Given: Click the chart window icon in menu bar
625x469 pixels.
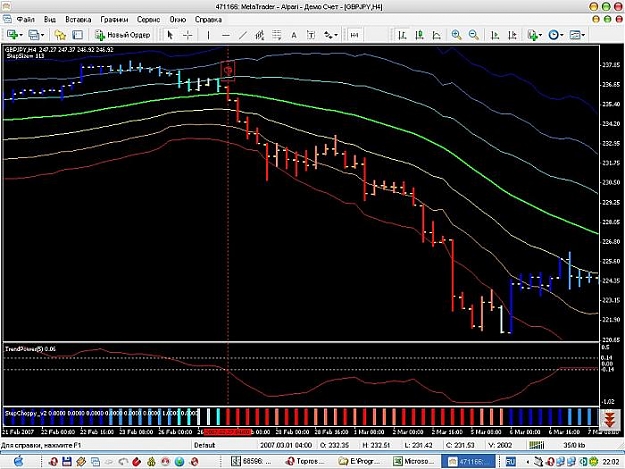Looking at the screenshot, I should tap(7, 19).
